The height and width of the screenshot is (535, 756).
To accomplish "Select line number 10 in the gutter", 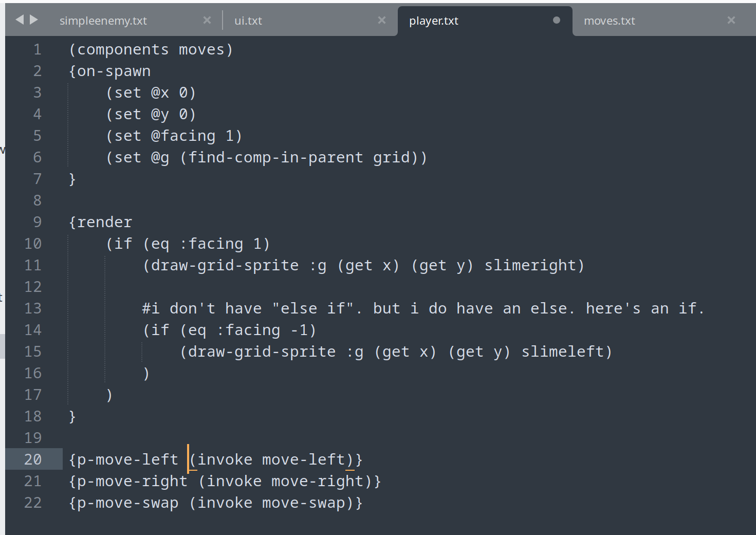I will [x=32, y=243].
